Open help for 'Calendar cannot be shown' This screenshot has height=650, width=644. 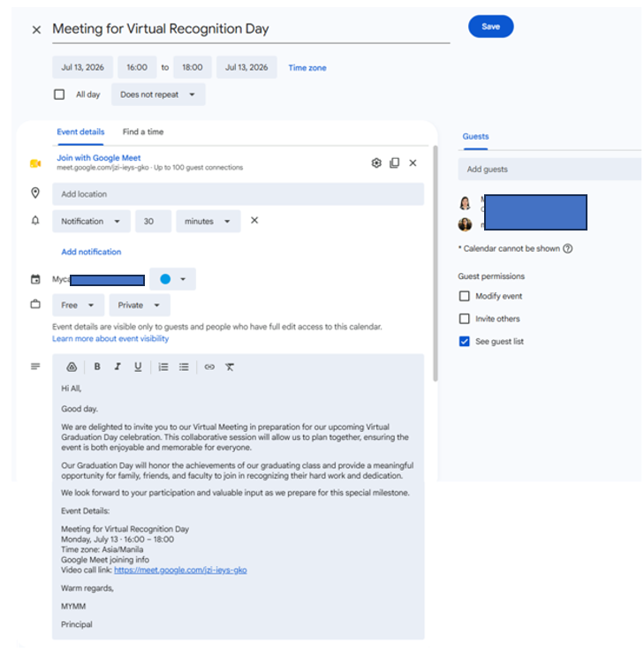[568, 249]
